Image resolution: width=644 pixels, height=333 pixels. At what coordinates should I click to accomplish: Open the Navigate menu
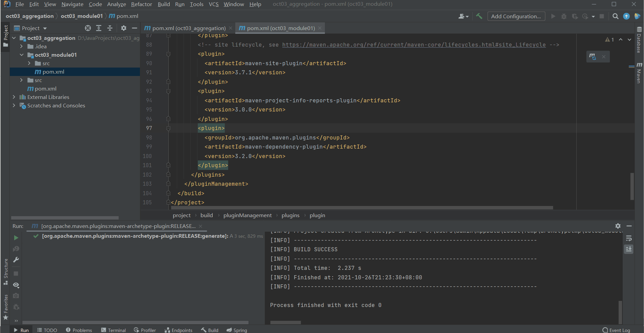(72, 4)
